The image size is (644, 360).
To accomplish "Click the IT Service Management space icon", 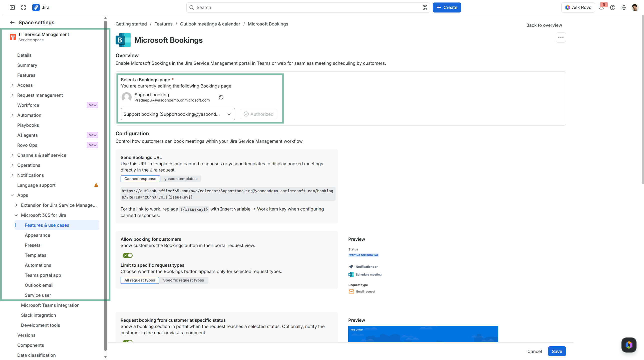I will [13, 37].
